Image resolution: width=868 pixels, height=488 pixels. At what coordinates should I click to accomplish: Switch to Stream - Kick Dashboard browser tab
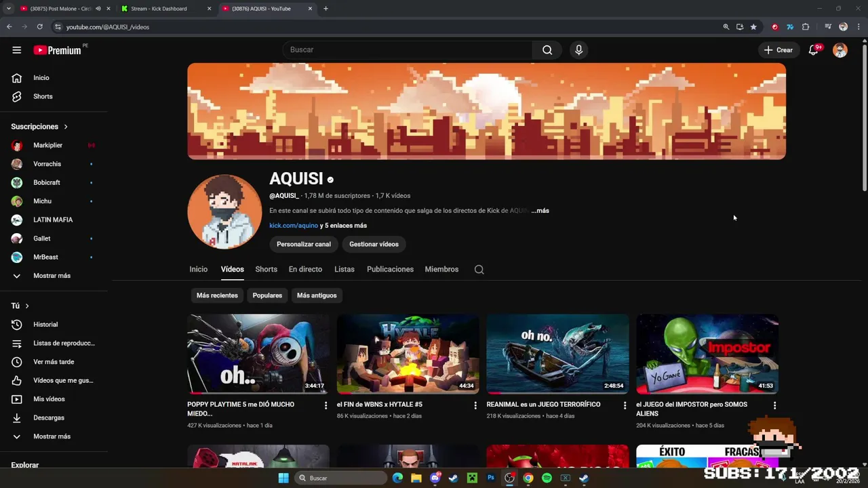pyautogui.click(x=165, y=9)
